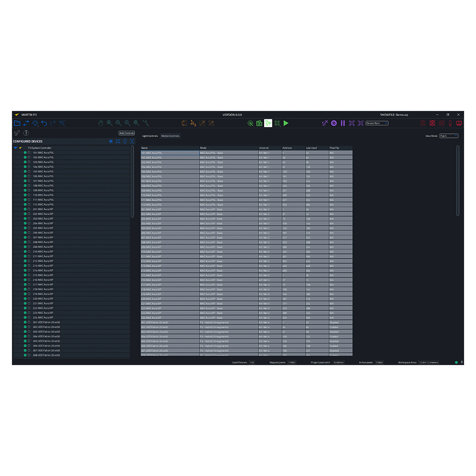Toggle the green status dot for 105: MAC Aura PXL
The height and width of the screenshot is (476, 476).
(x=25, y=171)
